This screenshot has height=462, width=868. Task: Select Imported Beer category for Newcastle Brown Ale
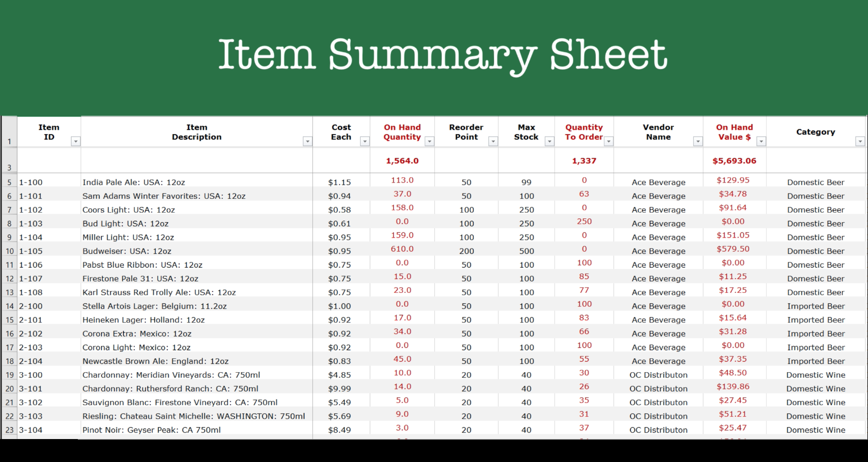tap(815, 361)
